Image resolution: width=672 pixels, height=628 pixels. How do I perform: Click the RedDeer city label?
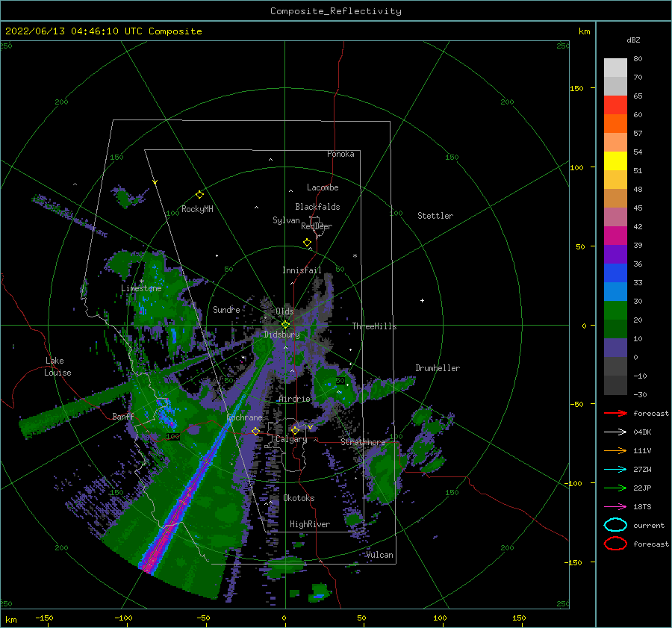point(317,226)
